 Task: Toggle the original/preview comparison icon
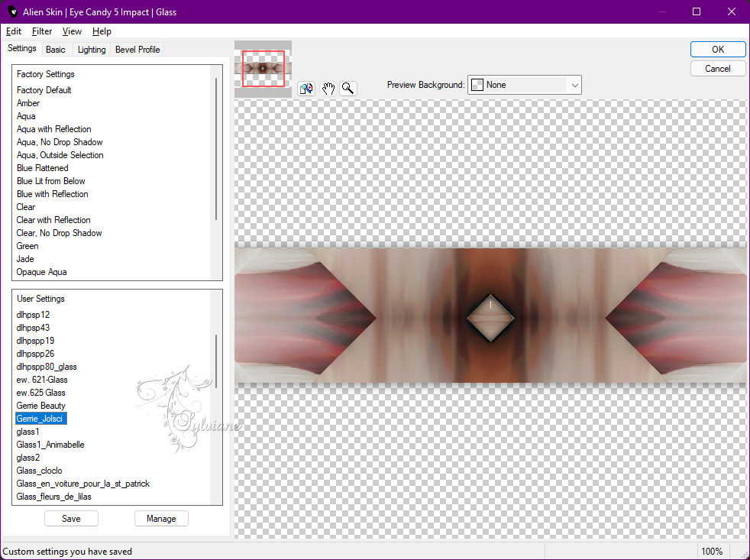306,89
